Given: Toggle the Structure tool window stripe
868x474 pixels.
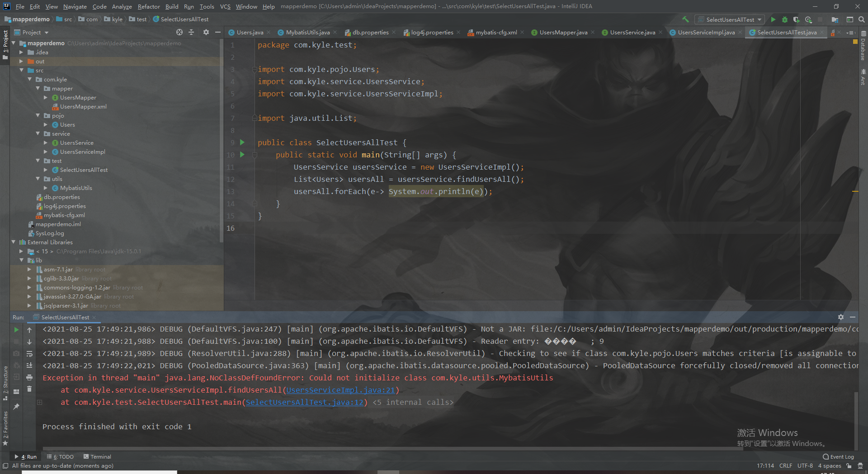Looking at the screenshot, I should (x=5, y=384).
